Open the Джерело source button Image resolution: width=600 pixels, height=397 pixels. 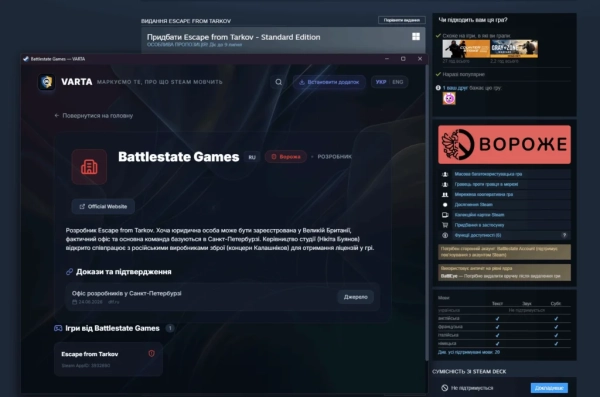[355, 297]
